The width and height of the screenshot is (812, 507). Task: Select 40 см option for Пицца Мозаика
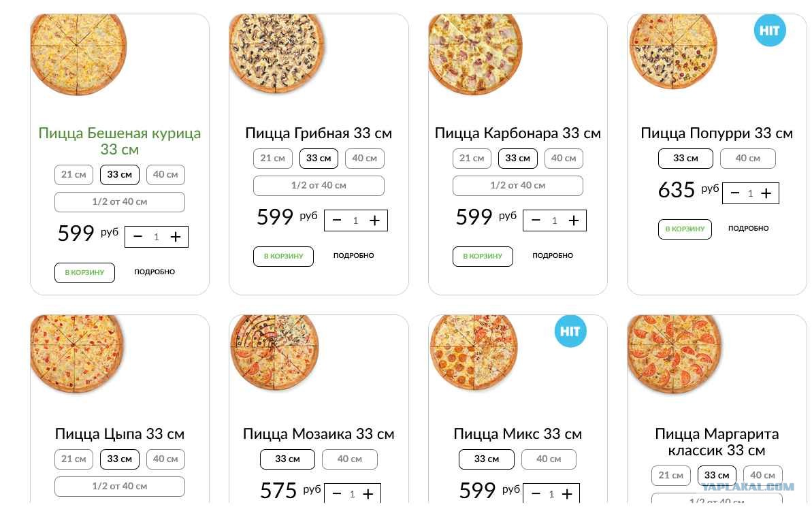click(x=350, y=459)
